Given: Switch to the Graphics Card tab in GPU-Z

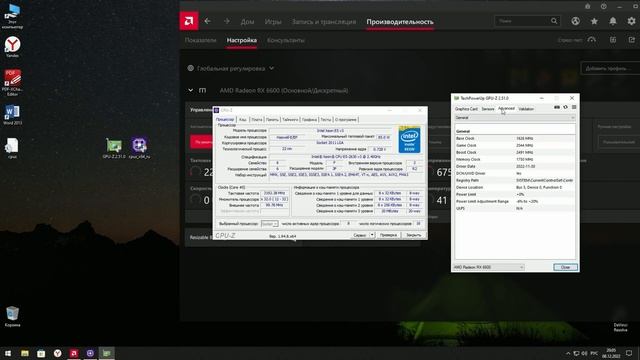Looking at the screenshot, I should (466, 109).
